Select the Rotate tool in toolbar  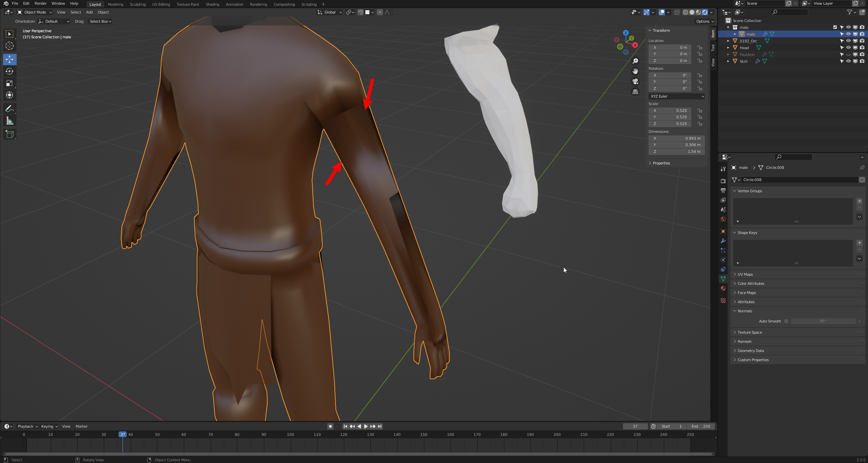click(x=9, y=71)
